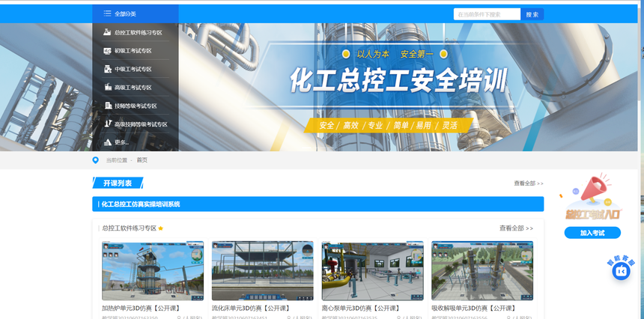
Task: Click 查看全部 link in 总控工软件练习专区 row
Action: click(x=516, y=228)
